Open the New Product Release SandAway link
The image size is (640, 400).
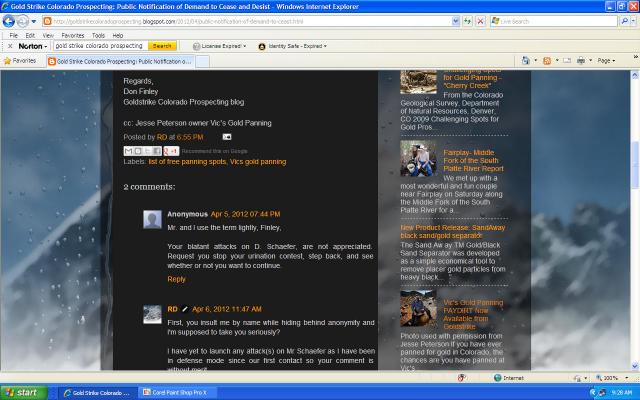[453, 231]
